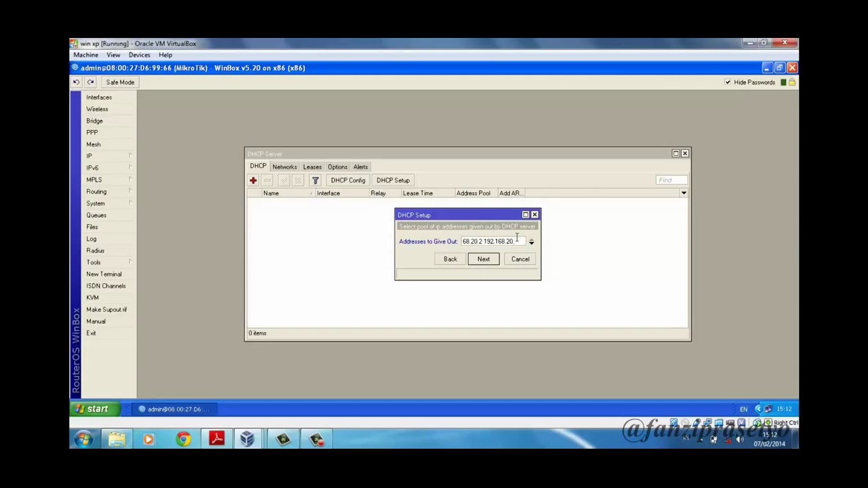Toggle the Hide Passwords checkbox

pos(728,82)
